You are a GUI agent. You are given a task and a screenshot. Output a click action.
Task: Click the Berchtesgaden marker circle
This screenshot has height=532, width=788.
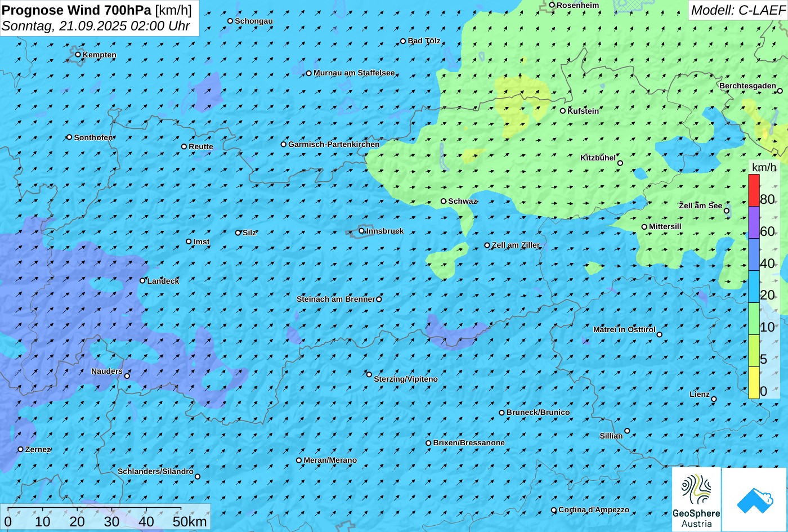click(780, 91)
